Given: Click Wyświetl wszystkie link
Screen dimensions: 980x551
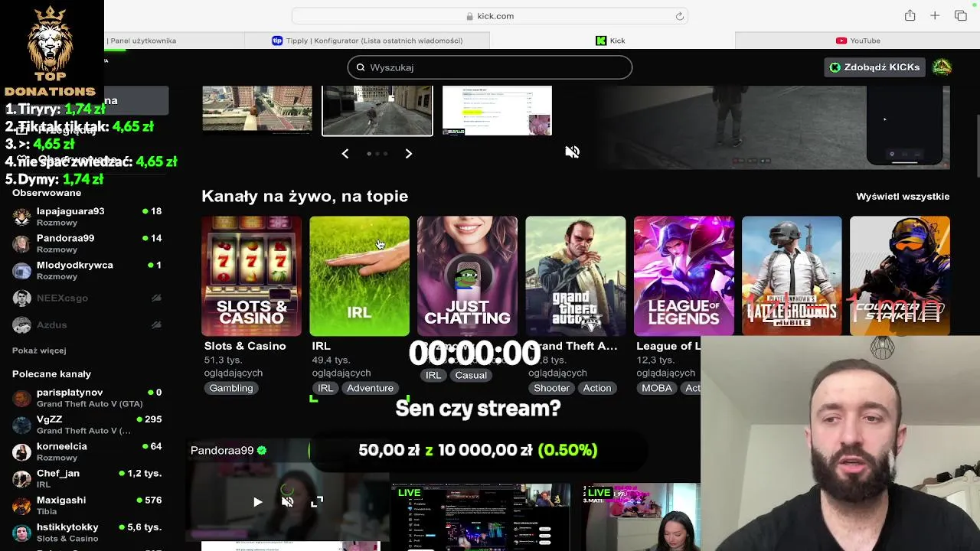Looking at the screenshot, I should (x=903, y=197).
